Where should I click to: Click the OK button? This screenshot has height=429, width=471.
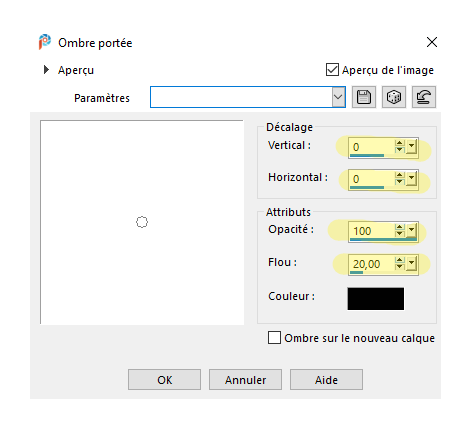164,379
